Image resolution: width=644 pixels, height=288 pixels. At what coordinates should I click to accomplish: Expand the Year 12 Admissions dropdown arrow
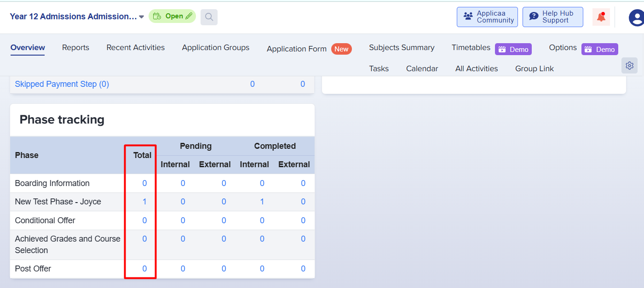tap(142, 17)
